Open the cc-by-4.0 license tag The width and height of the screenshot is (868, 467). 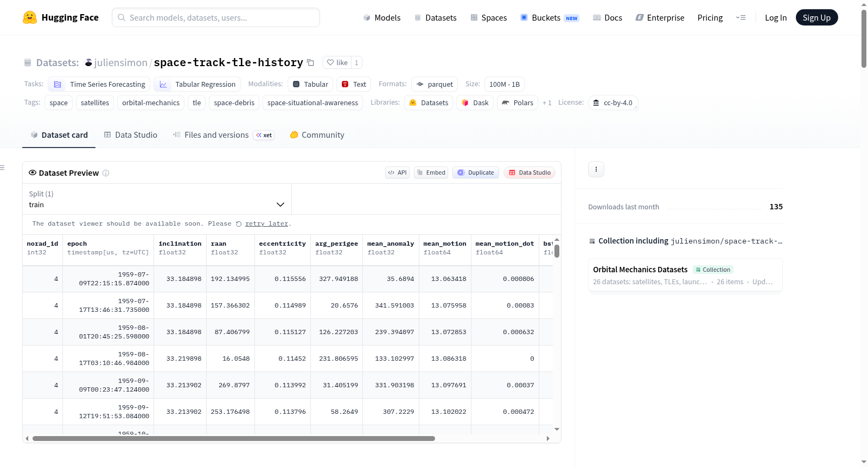(613, 103)
